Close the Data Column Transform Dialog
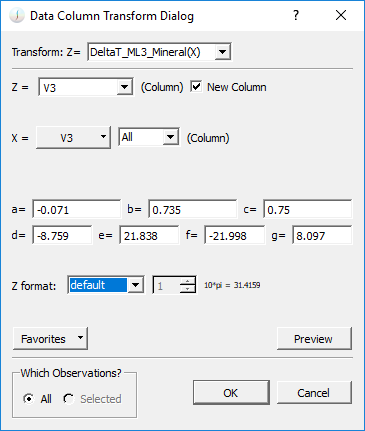The height and width of the screenshot is (431, 365). click(341, 15)
